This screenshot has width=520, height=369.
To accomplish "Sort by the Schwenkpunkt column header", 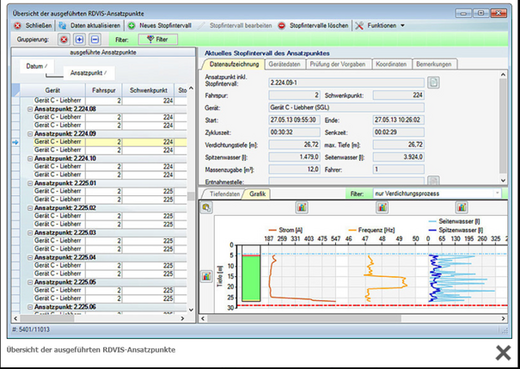I will (x=148, y=90).
